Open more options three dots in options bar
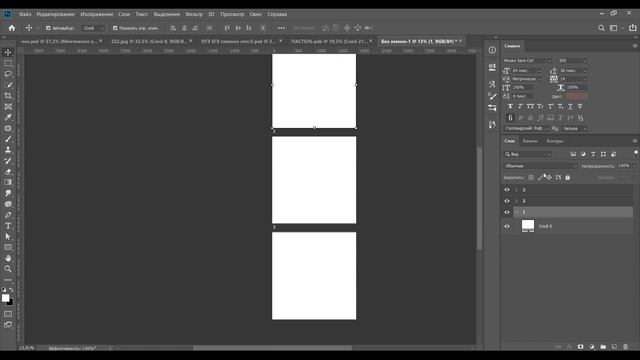This screenshot has height=360, width=640. 281,28
